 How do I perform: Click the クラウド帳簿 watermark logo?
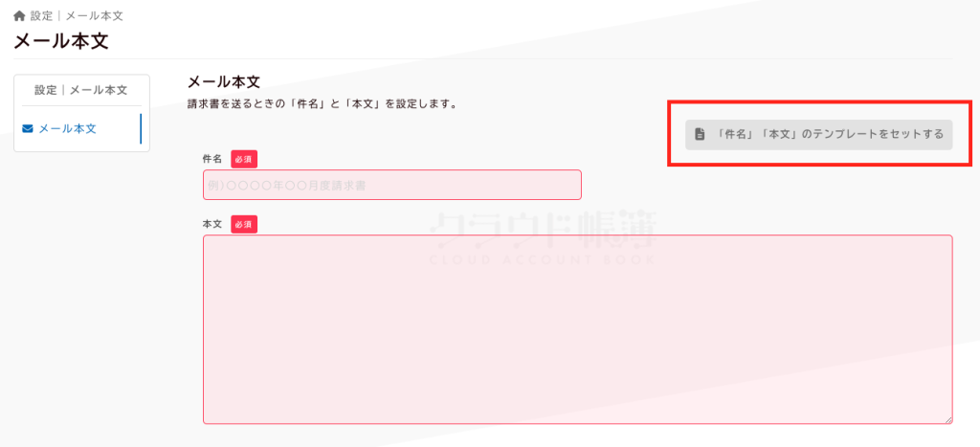[543, 239]
